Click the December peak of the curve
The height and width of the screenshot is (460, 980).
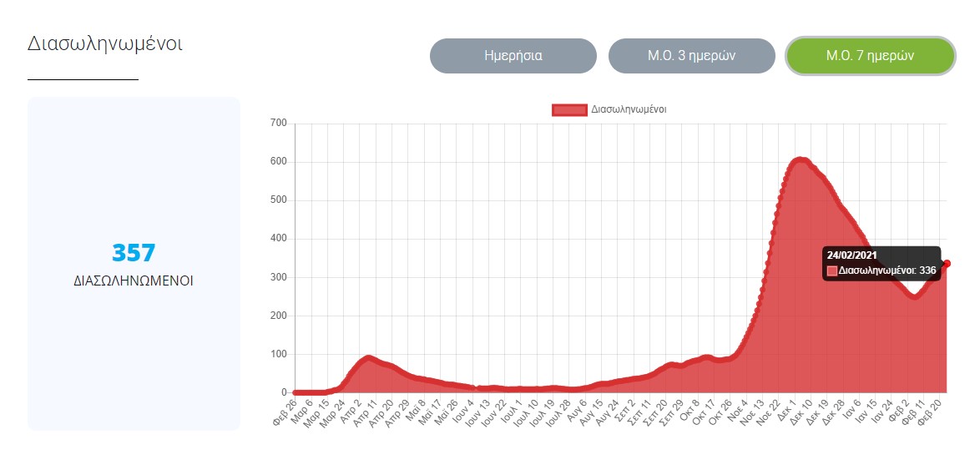[x=800, y=159]
